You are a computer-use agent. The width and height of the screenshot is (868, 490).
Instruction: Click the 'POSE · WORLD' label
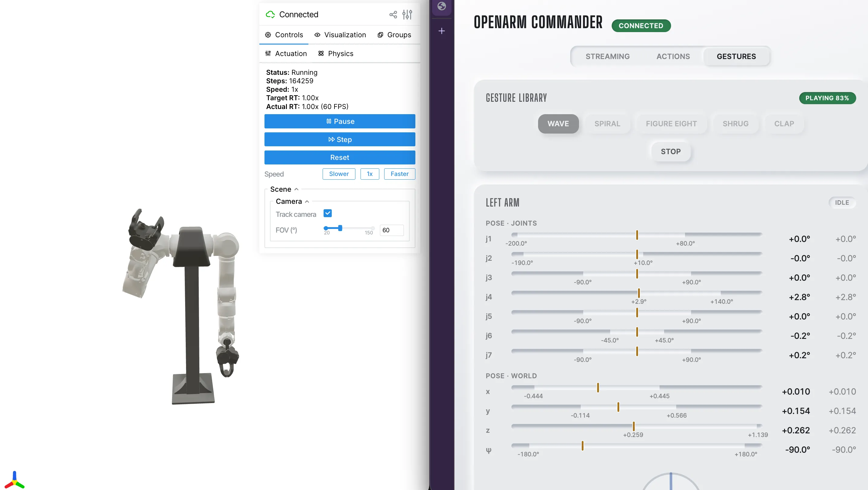(x=511, y=376)
